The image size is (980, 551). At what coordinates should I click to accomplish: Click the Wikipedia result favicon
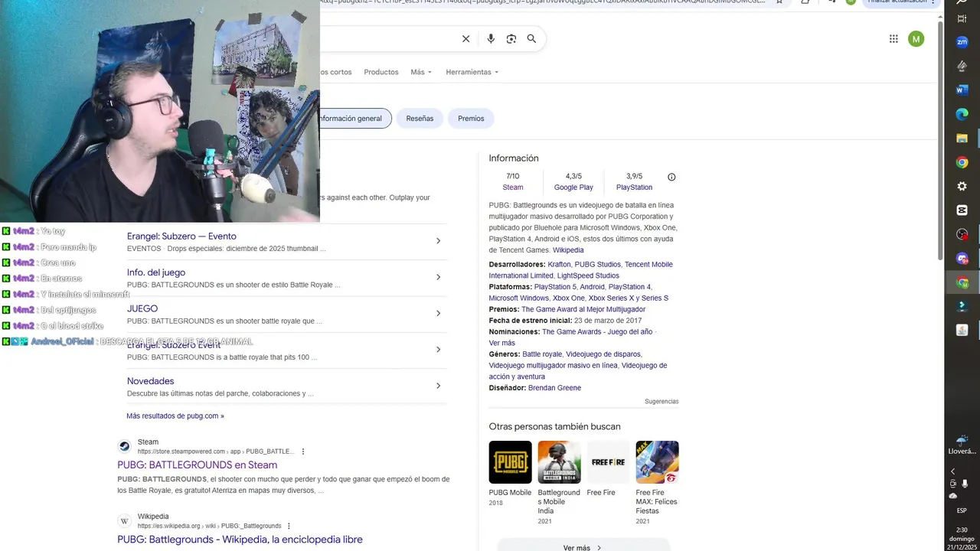125,520
